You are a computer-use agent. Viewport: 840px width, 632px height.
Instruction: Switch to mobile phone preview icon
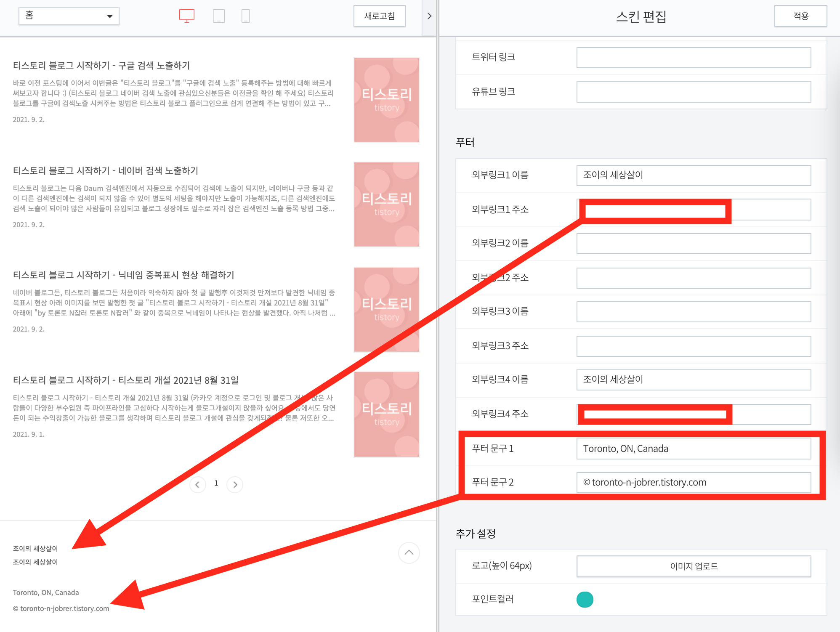[246, 16]
